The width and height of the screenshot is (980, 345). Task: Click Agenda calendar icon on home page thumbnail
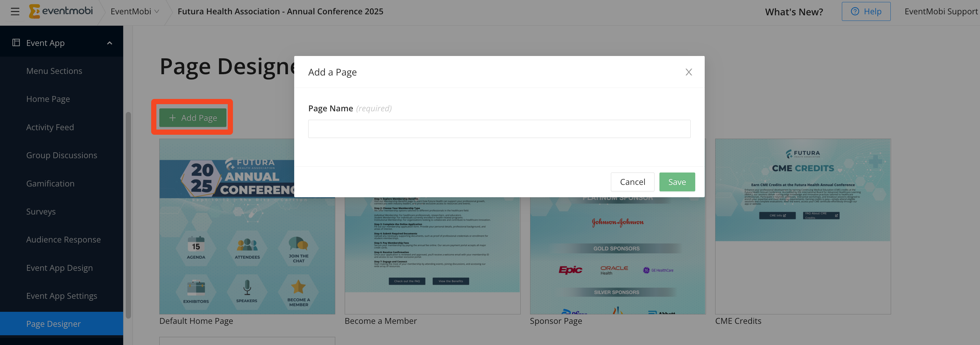196,244
